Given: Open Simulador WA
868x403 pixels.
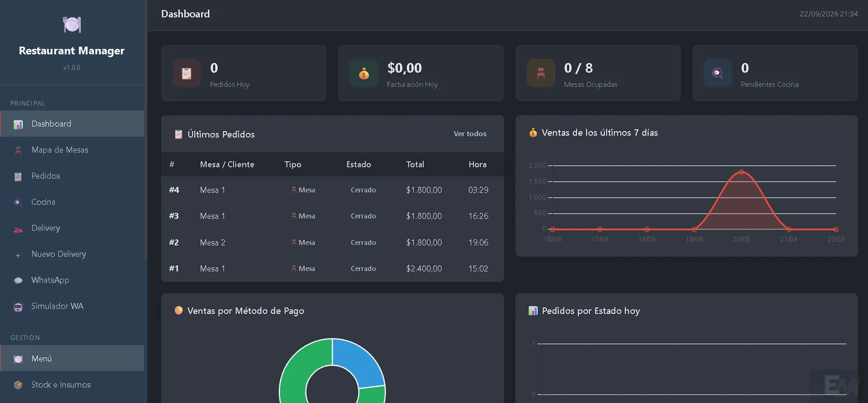Looking at the screenshot, I should (x=72, y=306).
